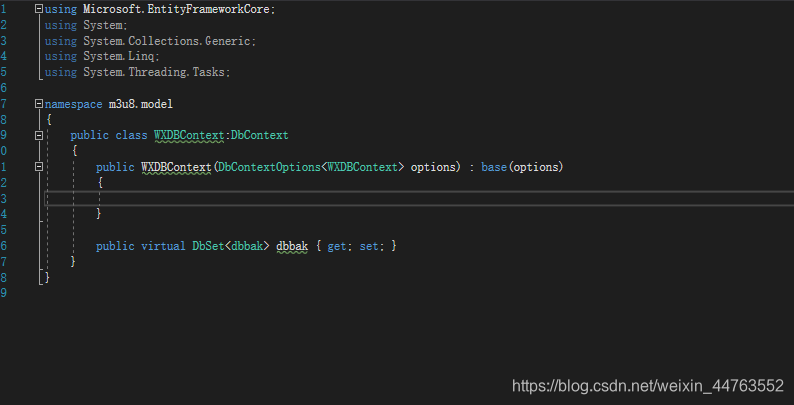
Task: Click 'DbSet' type in property line
Action: click(208, 246)
